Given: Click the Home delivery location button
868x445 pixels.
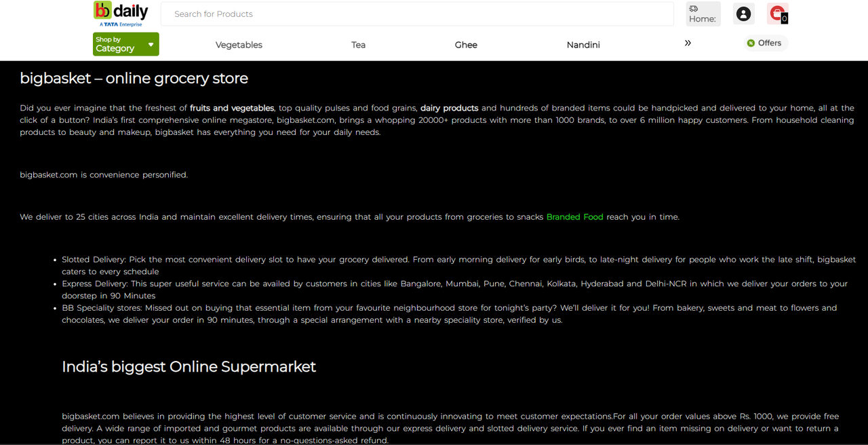Looking at the screenshot, I should click(703, 14).
